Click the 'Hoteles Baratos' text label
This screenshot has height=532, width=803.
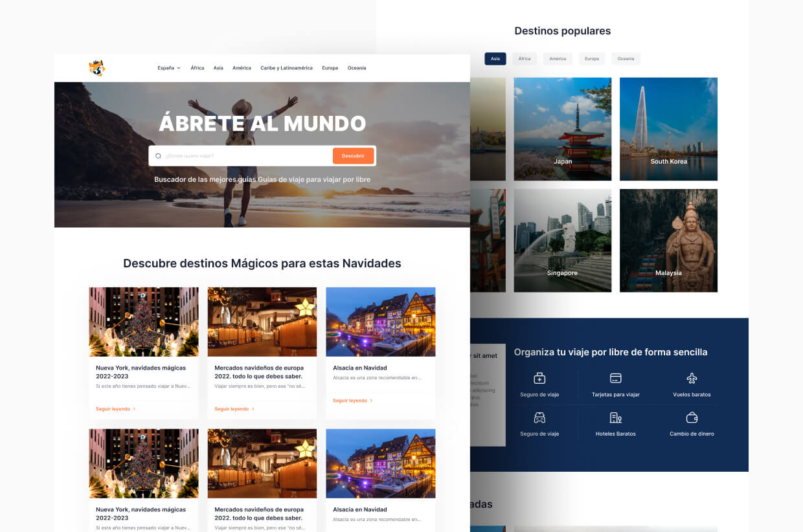(616, 434)
